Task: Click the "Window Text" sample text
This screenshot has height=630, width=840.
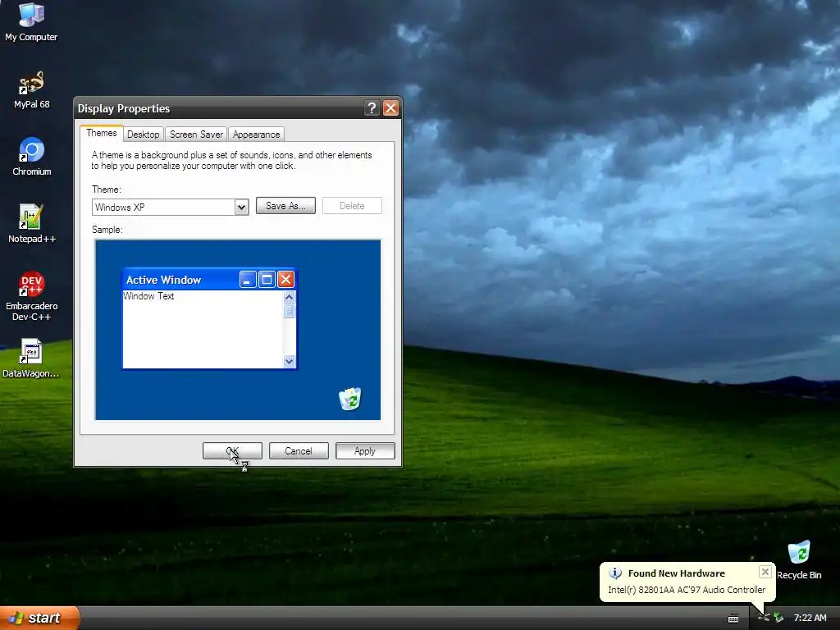Action: (x=148, y=295)
